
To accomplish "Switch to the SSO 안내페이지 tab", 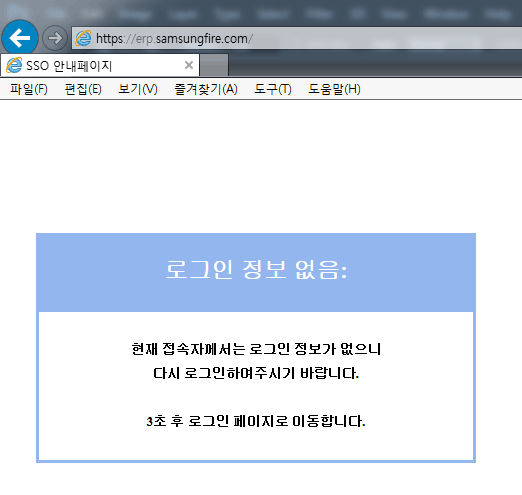I will (100, 65).
